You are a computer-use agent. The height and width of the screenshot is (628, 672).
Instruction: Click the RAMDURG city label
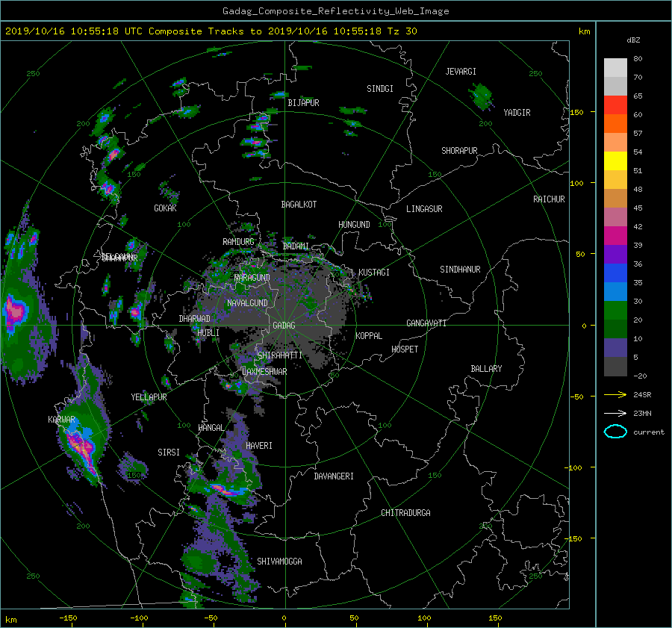238,242
